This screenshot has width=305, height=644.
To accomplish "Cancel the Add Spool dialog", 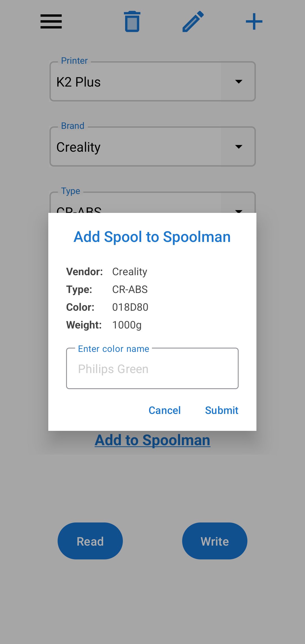I will (165, 410).
